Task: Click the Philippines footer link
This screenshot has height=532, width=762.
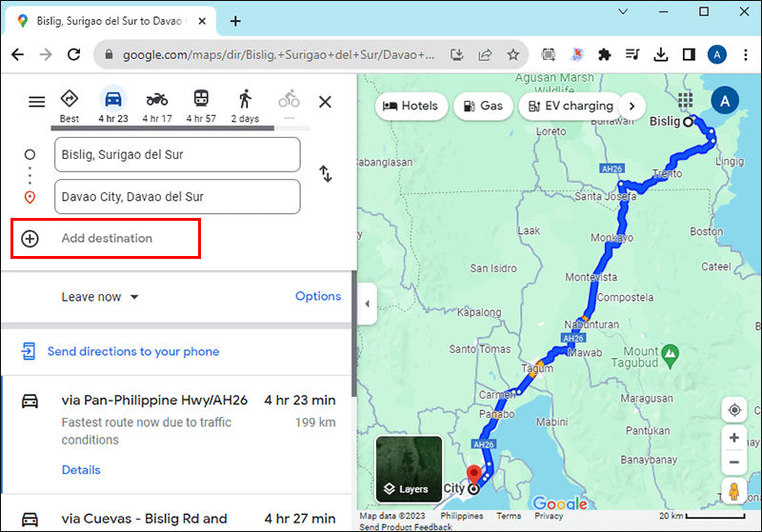Action: pos(462,516)
